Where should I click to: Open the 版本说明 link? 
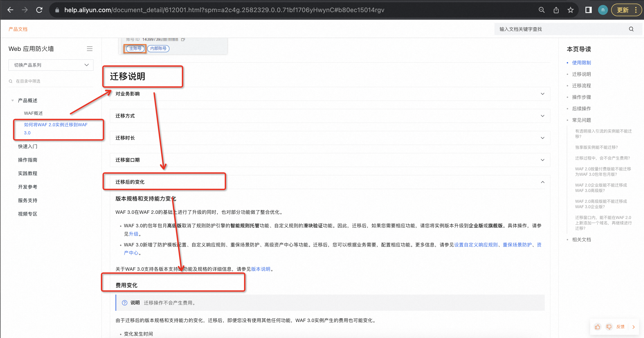261,269
